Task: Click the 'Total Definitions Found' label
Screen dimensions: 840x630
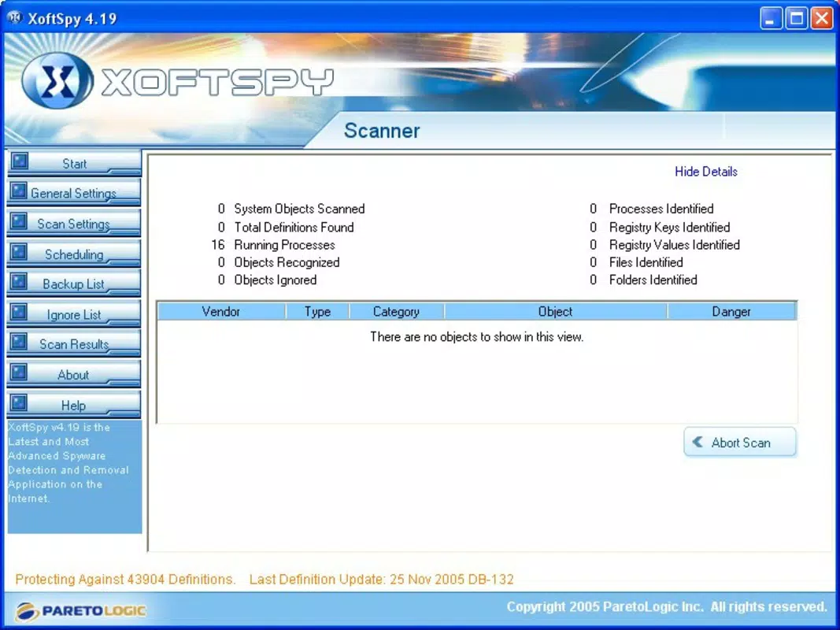Action: point(294,227)
